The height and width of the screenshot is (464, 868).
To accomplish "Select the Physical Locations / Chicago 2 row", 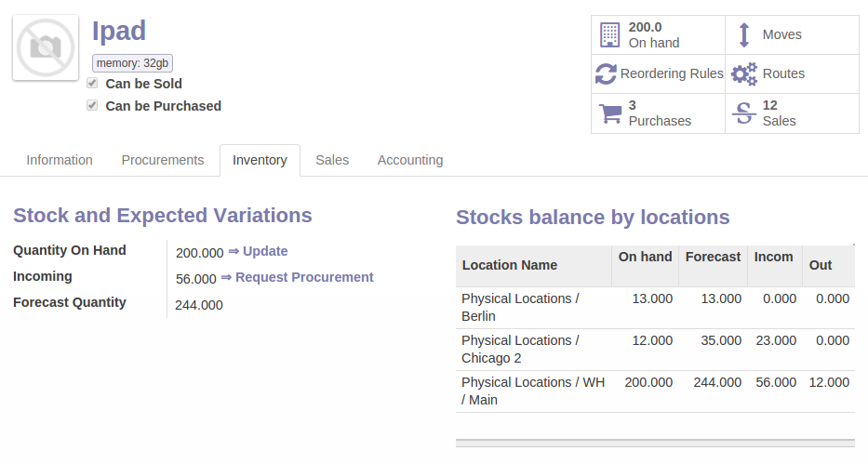I will 520,349.
